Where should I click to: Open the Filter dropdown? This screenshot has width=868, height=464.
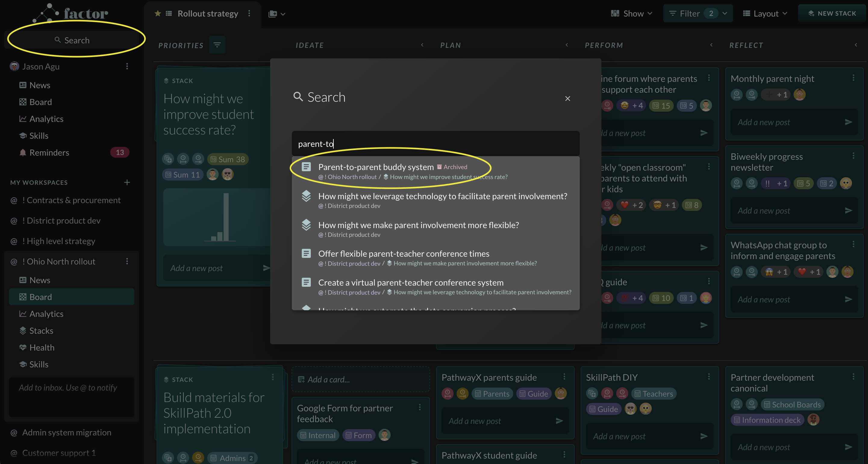pos(698,14)
